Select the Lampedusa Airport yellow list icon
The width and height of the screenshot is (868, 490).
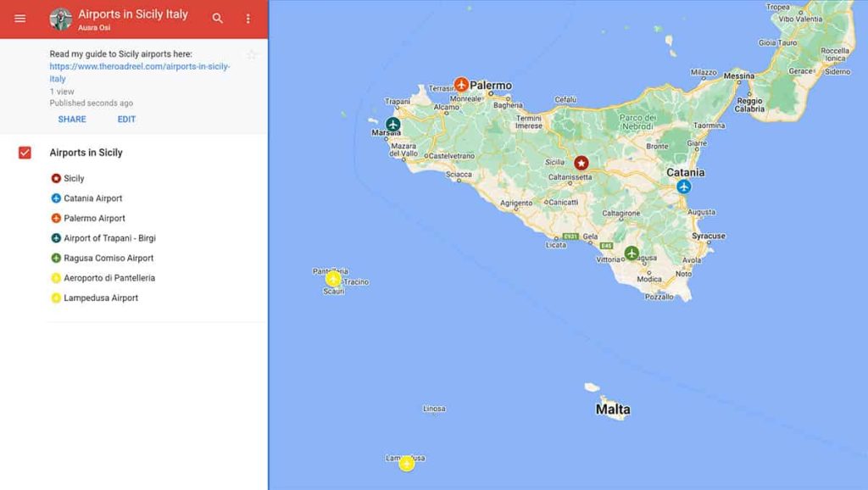[56, 298]
